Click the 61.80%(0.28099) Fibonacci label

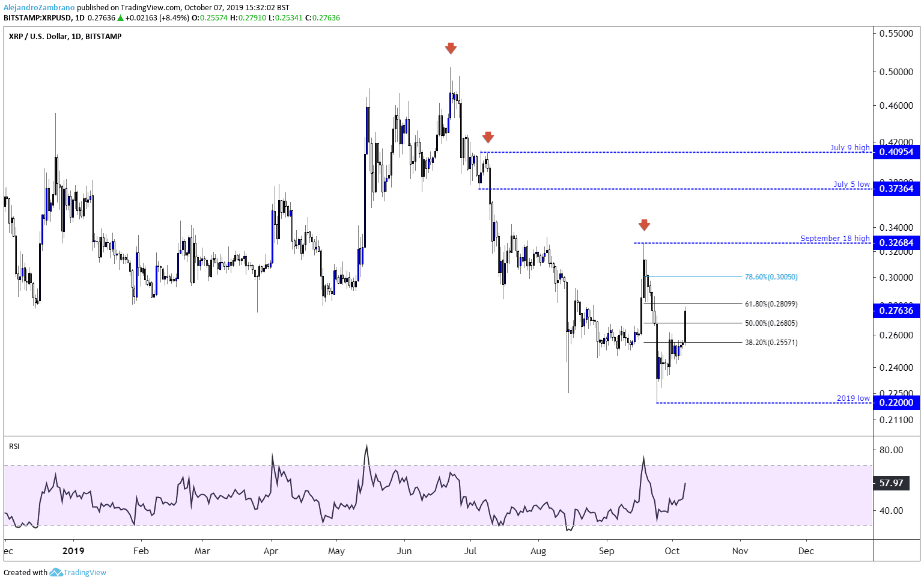(x=771, y=304)
